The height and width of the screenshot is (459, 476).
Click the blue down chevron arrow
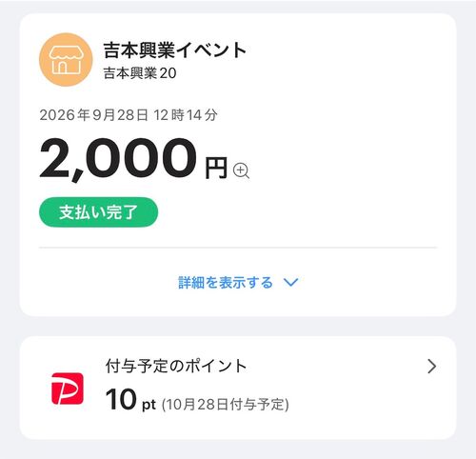(290, 282)
